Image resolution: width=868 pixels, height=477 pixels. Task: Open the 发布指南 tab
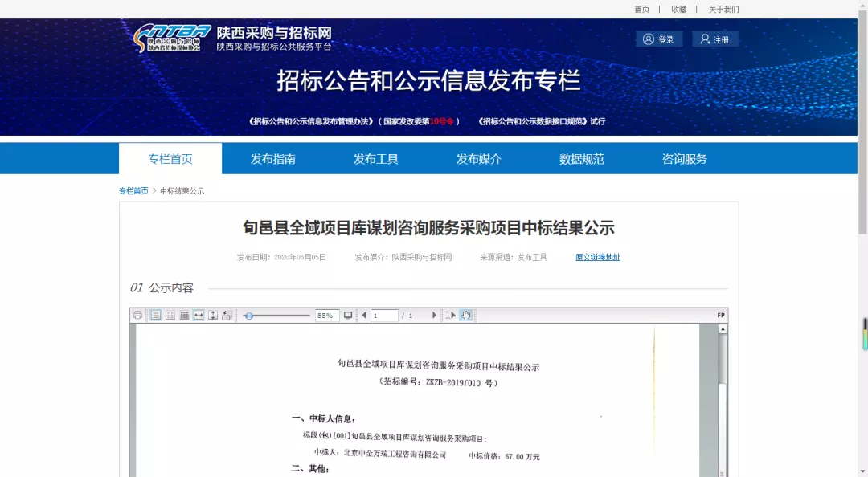coord(273,159)
